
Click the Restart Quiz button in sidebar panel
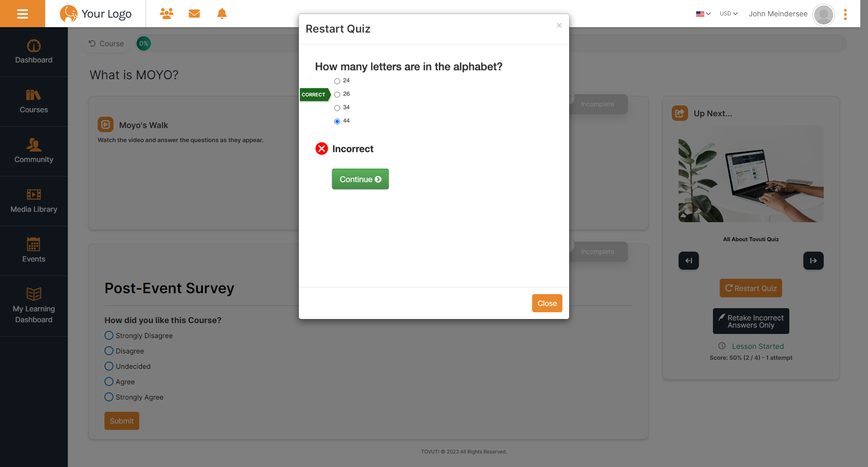[x=751, y=288]
